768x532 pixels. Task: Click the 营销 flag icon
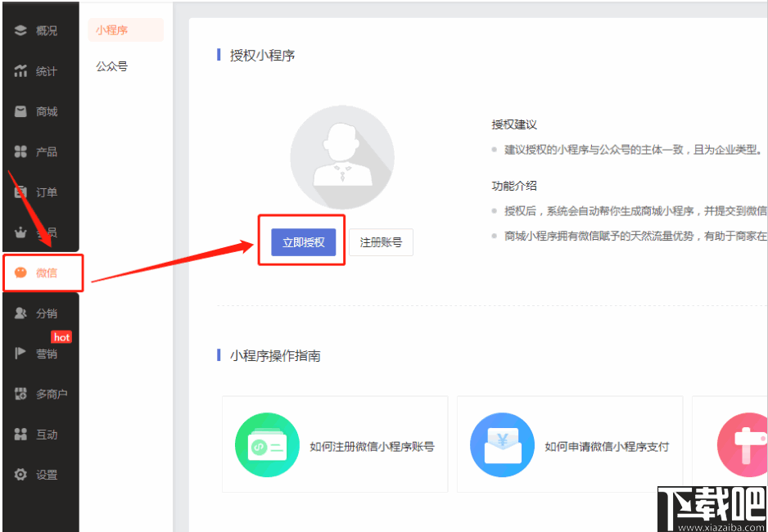pyautogui.click(x=20, y=354)
